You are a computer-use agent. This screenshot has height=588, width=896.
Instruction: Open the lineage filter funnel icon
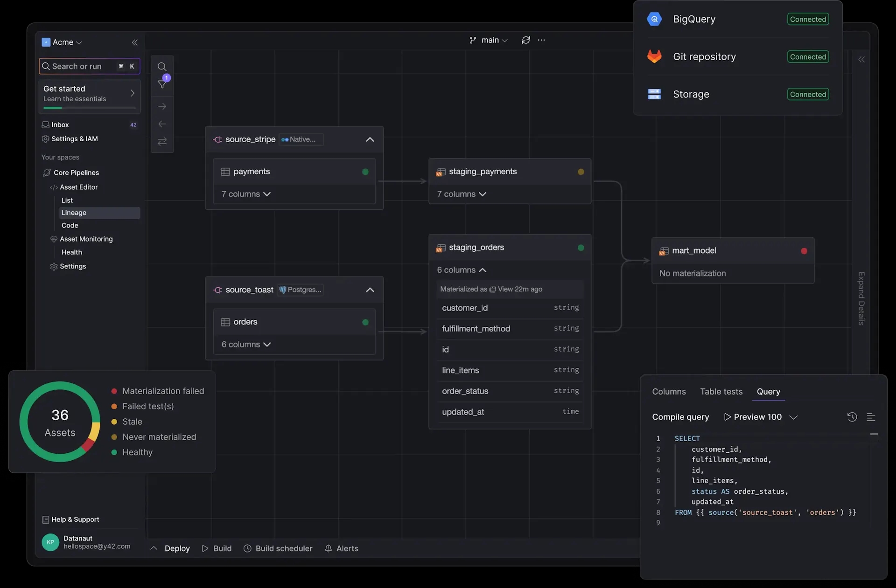click(x=162, y=84)
